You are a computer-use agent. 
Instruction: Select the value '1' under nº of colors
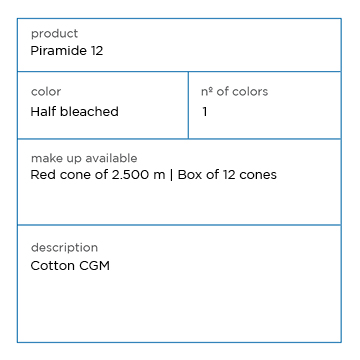coord(205,112)
